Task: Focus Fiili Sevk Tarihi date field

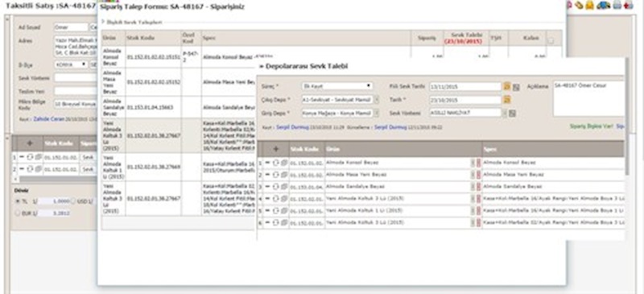Action: [465, 87]
